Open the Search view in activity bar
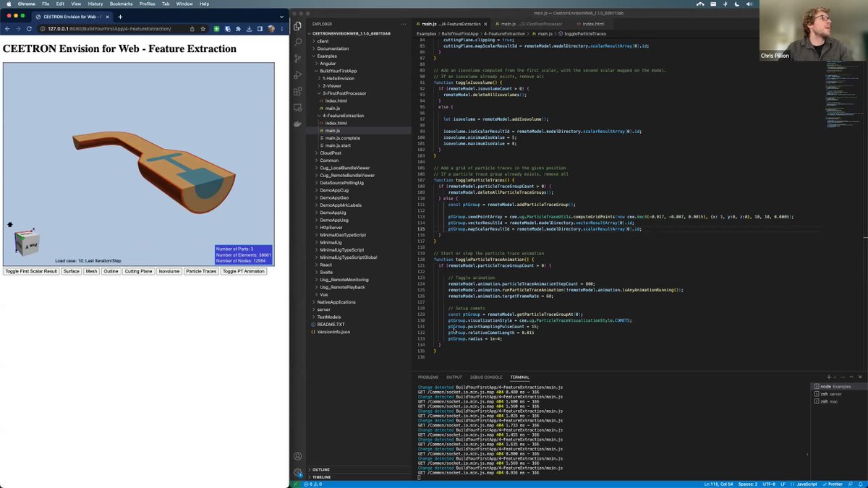The width and height of the screenshot is (868, 488). (x=297, y=42)
